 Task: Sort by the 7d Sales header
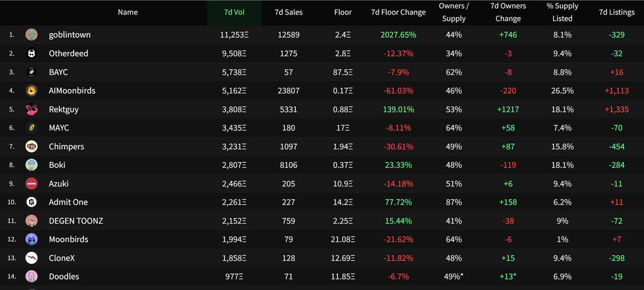289,12
